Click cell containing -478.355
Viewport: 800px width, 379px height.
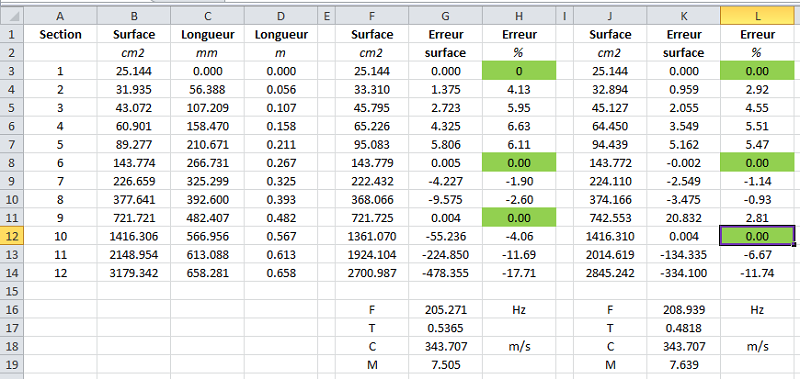pos(445,273)
